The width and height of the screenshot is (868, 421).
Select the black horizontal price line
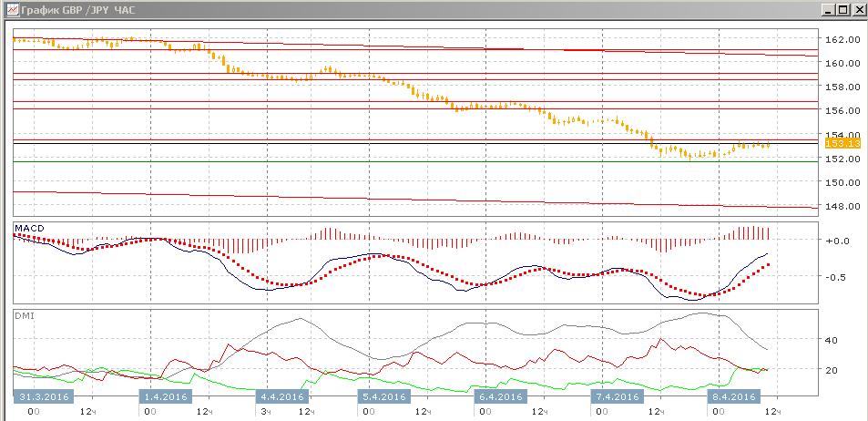[415, 143]
